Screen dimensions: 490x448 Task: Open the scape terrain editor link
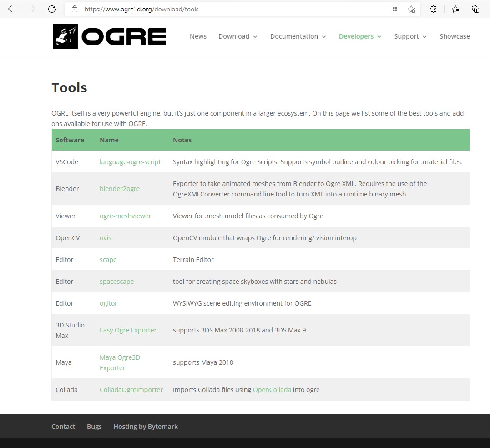click(x=108, y=260)
